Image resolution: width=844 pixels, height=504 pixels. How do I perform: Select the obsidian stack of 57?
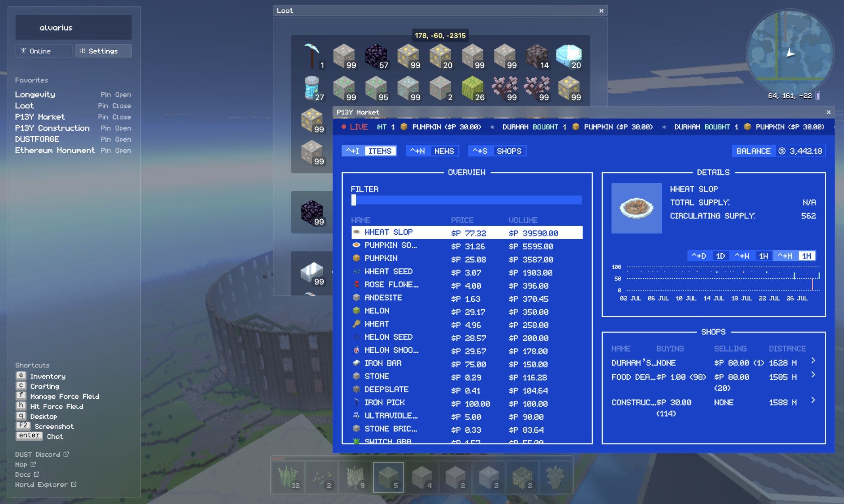pos(376,56)
